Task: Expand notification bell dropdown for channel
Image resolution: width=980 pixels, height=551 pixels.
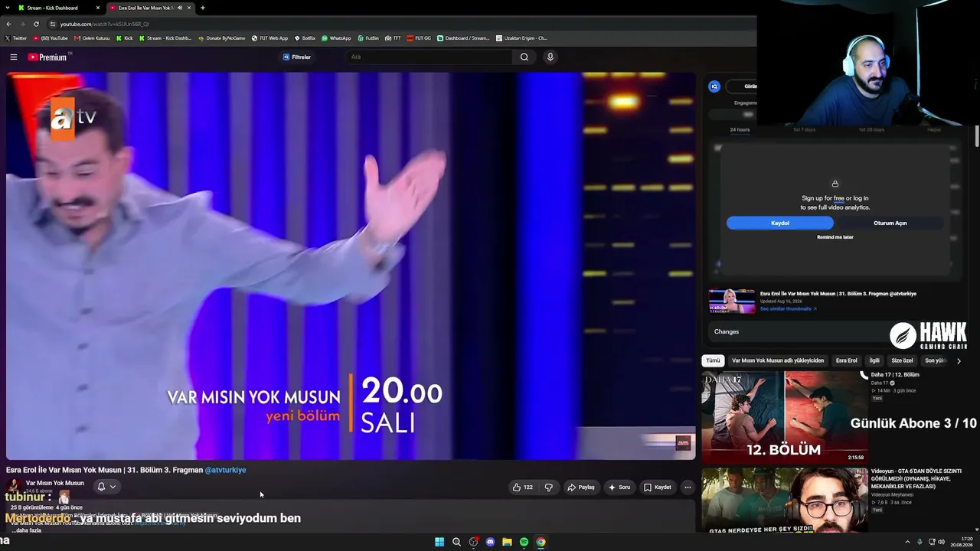Action: [106, 487]
